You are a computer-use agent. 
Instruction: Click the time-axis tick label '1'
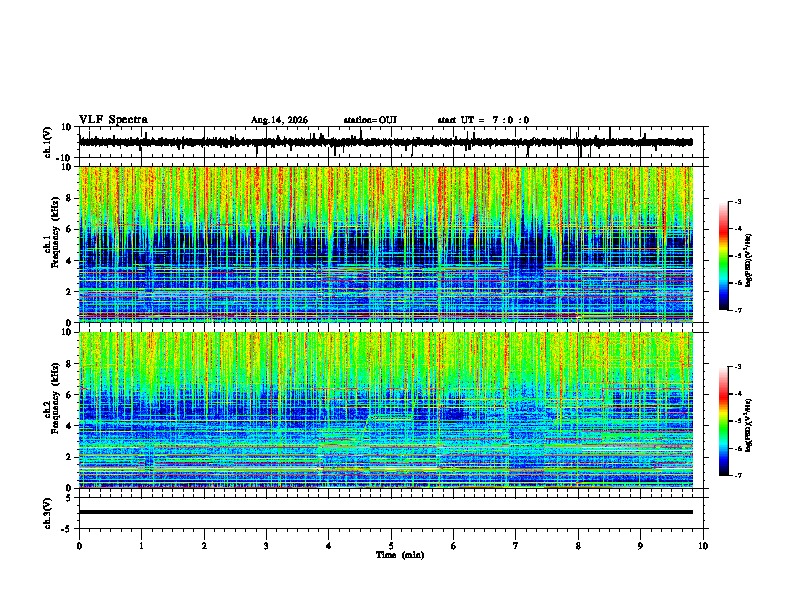point(141,546)
